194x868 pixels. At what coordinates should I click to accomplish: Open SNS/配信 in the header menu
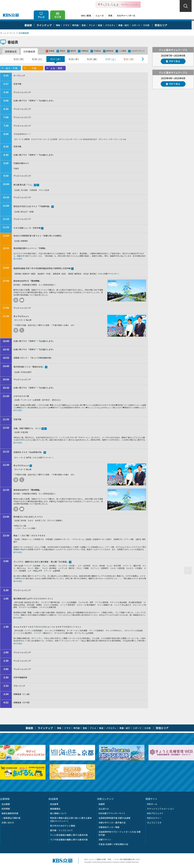tap(86, 16)
